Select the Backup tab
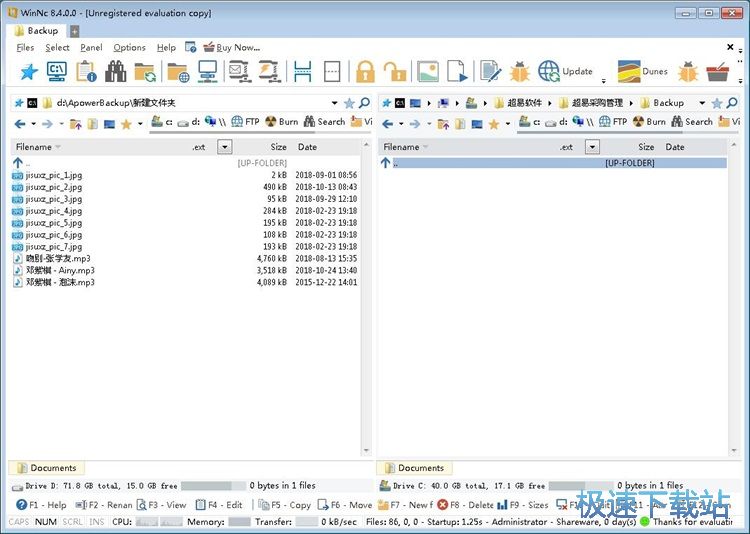The width and height of the screenshot is (750, 534). pos(36,31)
